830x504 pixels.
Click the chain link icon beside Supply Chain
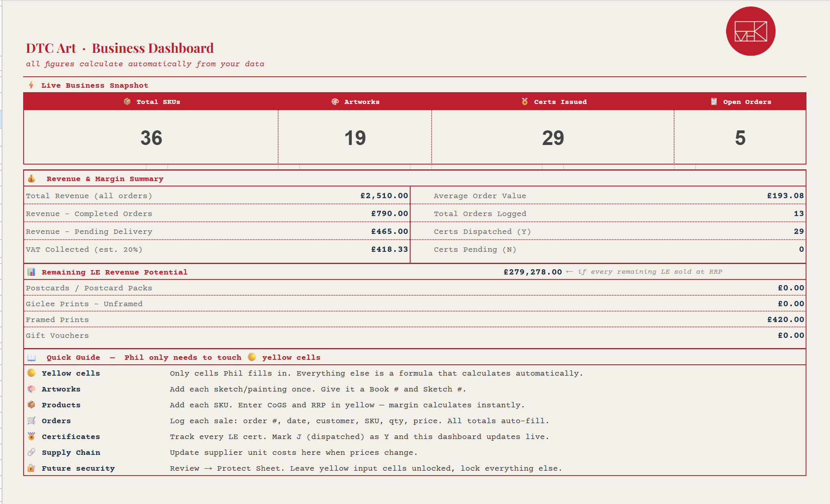32,452
